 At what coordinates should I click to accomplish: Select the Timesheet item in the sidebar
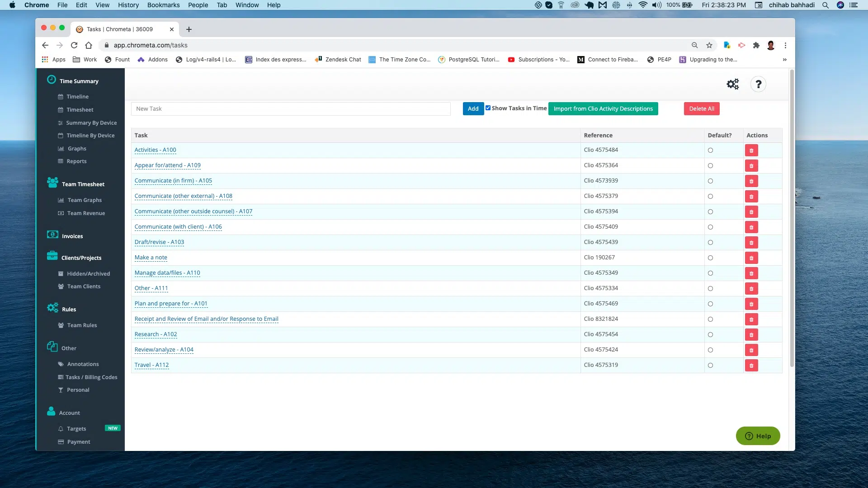point(80,109)
